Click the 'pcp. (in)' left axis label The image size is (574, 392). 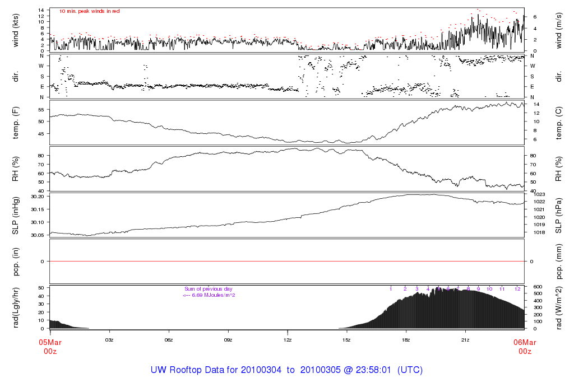pyautogui.click(x=16, y=261)
